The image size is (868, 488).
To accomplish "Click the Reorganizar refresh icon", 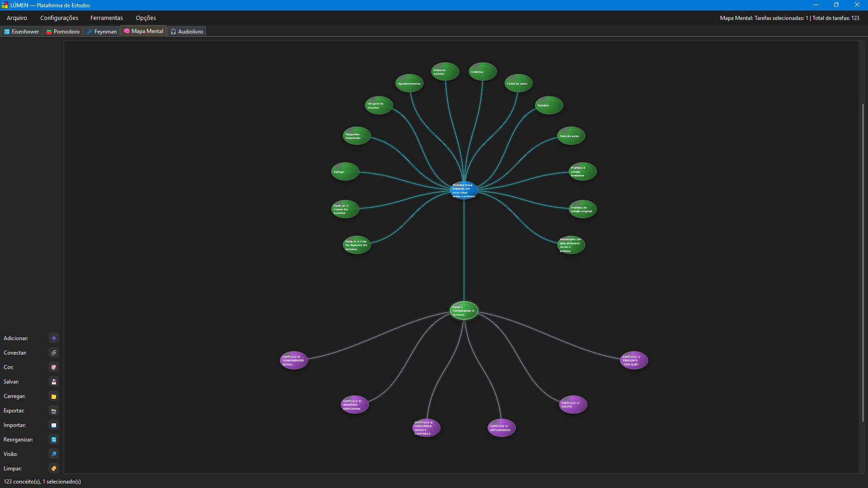I will coord(54,440).
